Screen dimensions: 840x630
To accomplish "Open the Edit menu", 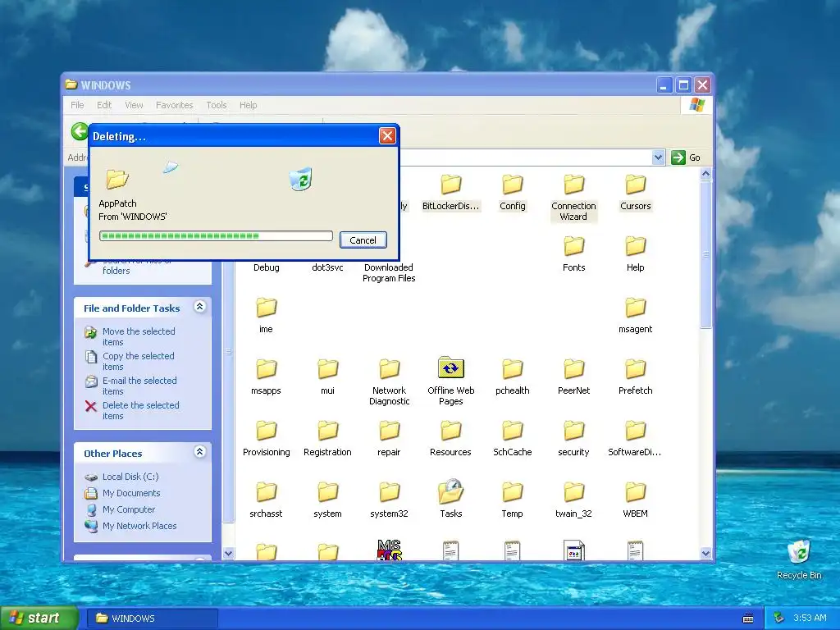I will 104,105.
